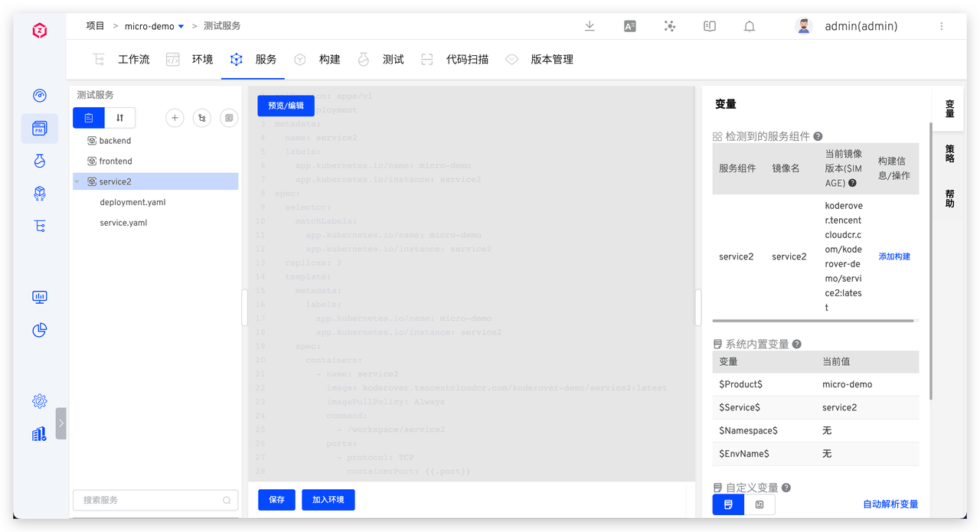Switch to the 环境 tab

pyautogui.click(x=202, y=60)
